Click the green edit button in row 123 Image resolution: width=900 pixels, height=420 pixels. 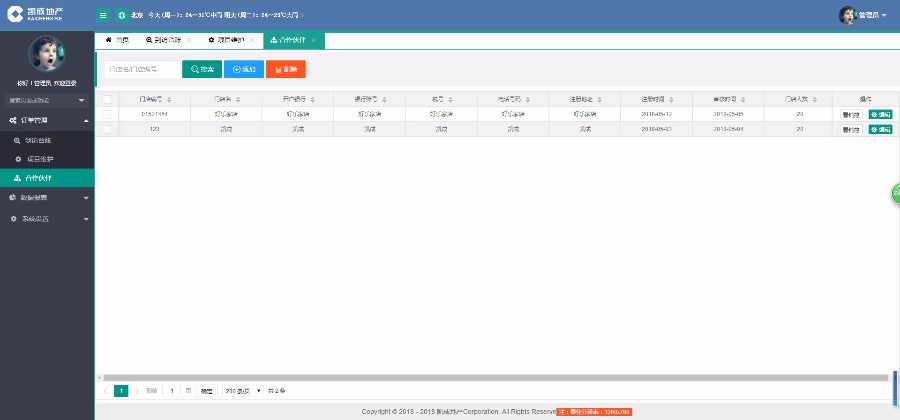[x=880, y=130]
